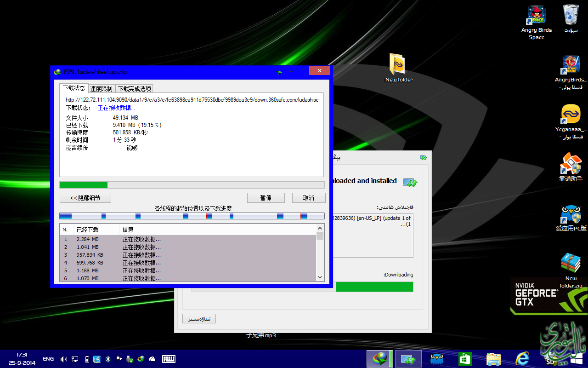Click the volume speaker tray icon
The height and width of the screenshot is (368, 588).
(x=64, y=359)
